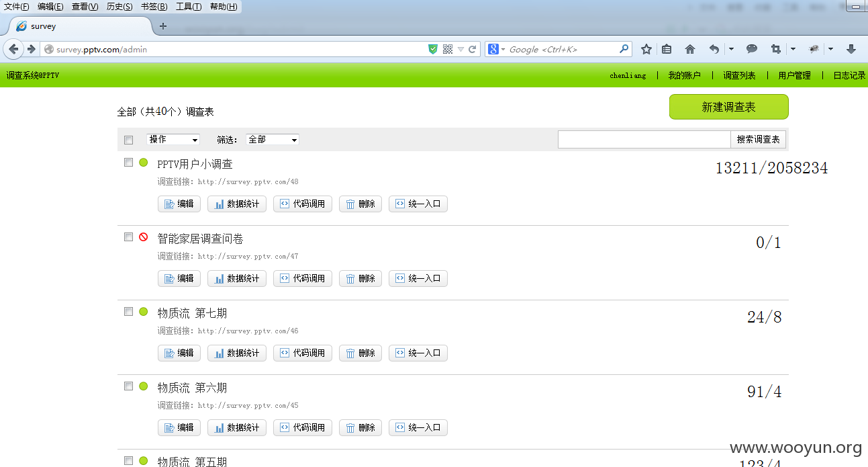Open 调查列表 in top navigation
The height and width of the screenshot is (467, 868).
(739, 75)
